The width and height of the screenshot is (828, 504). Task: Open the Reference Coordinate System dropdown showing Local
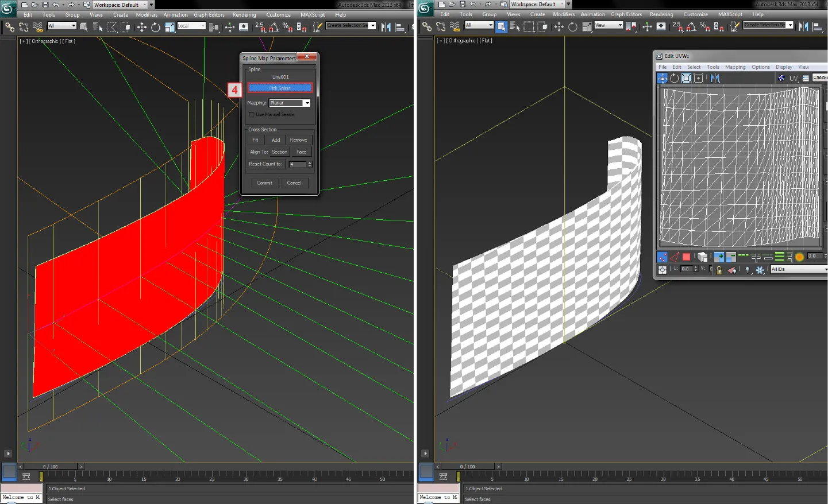191,25
